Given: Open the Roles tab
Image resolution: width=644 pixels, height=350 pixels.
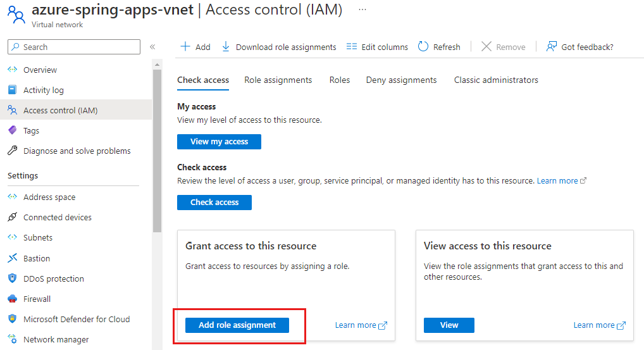Looking at the screenshot, I should click(340, 80).
